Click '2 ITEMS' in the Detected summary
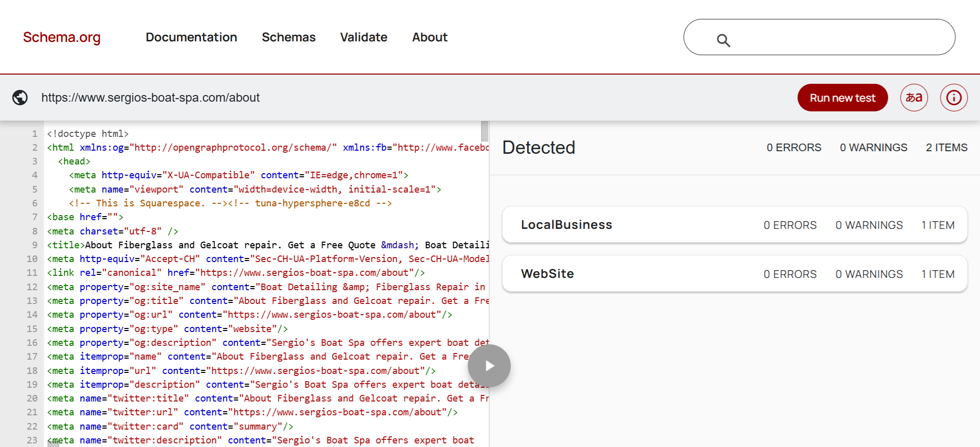980x447 pixels. coord(947,148)
